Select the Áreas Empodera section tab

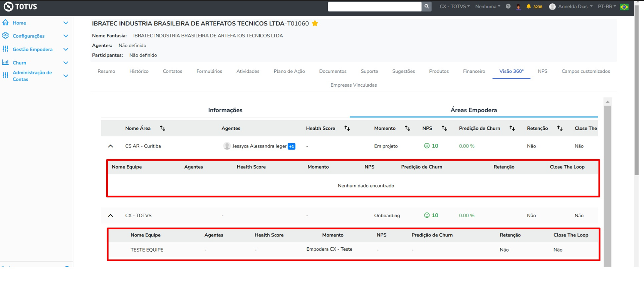[474, 110]
